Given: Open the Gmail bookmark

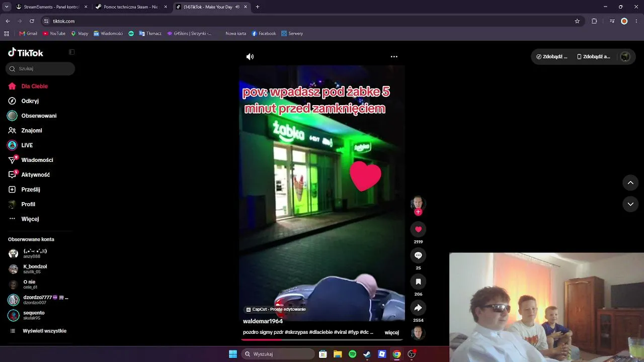Looking at the screenshot, I should (x=28, y=34).
